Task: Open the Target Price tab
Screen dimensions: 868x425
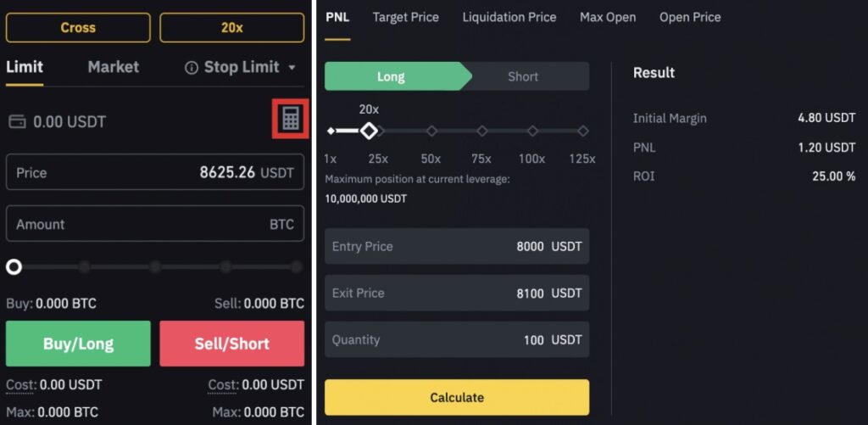Action: pos(406,17)
